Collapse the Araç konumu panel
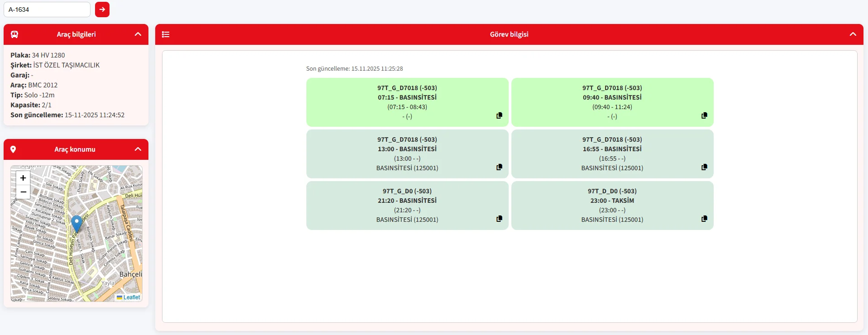 tap(138, 149)
